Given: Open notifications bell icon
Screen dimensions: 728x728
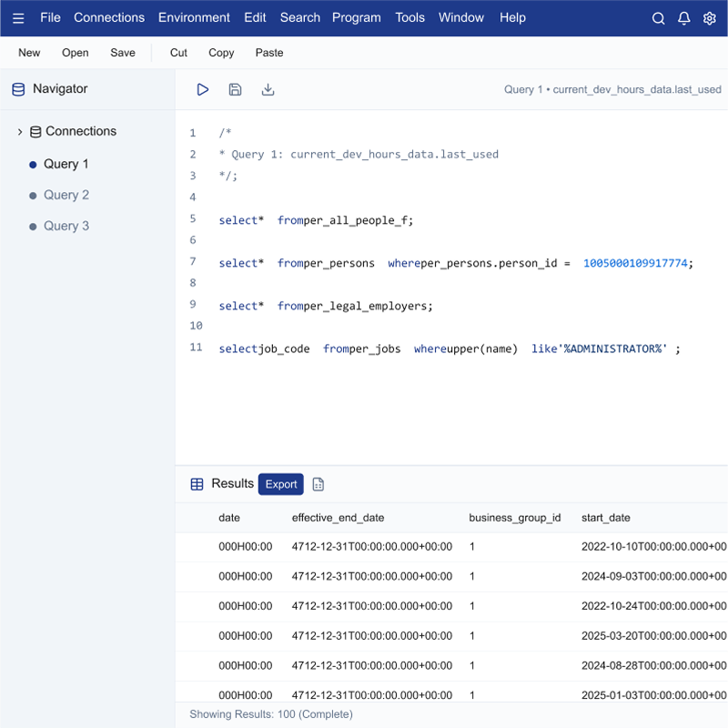Looking at the screenshot, I should pos(684,18).
